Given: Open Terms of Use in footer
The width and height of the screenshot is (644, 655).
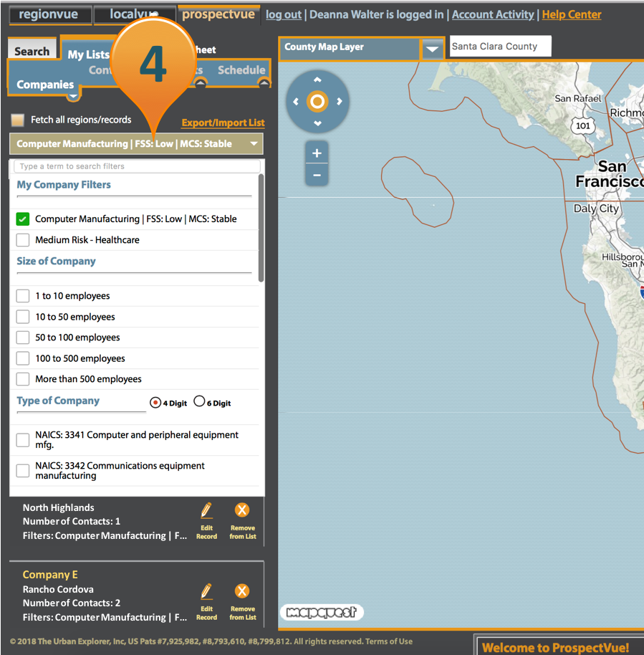Looking at the screenshot, I should [x=389, y=641].
